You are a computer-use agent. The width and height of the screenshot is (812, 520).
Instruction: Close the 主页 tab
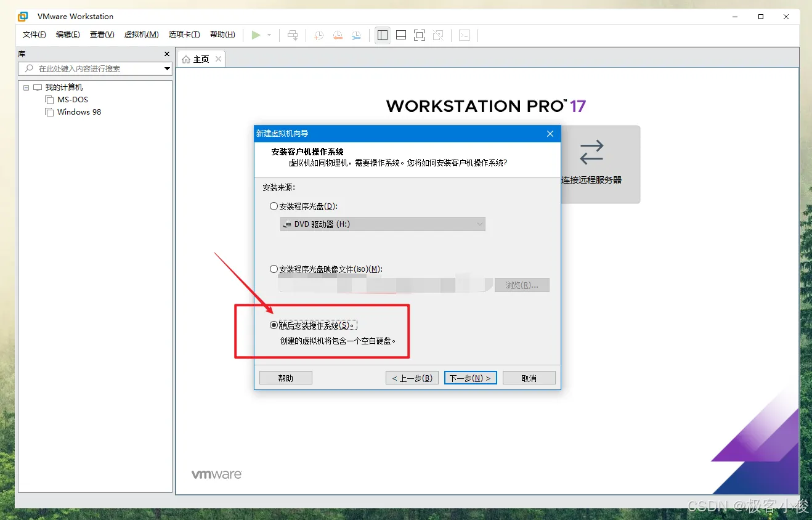(x=217, y=59)
